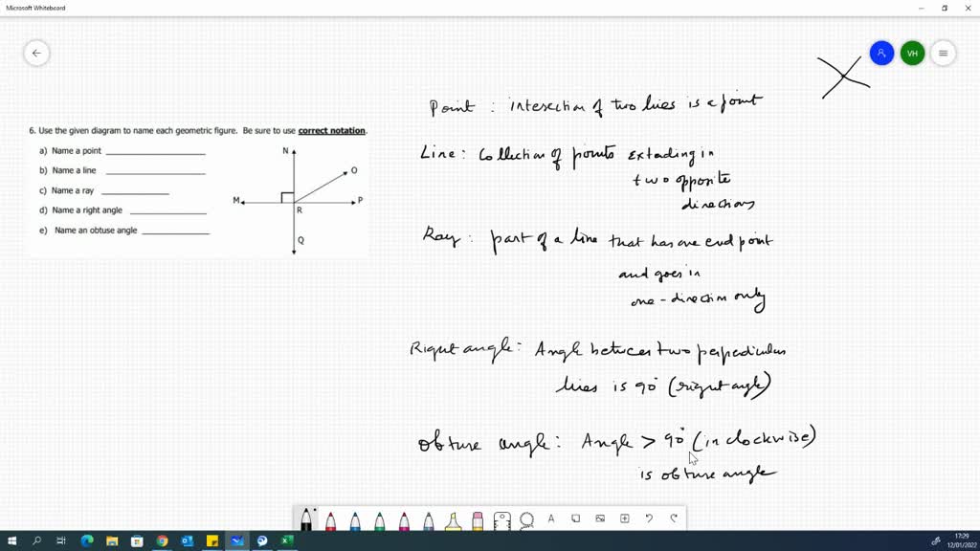The image size is (980, 551).
Task: Go back using the back arrow
Action: (36, 53)
